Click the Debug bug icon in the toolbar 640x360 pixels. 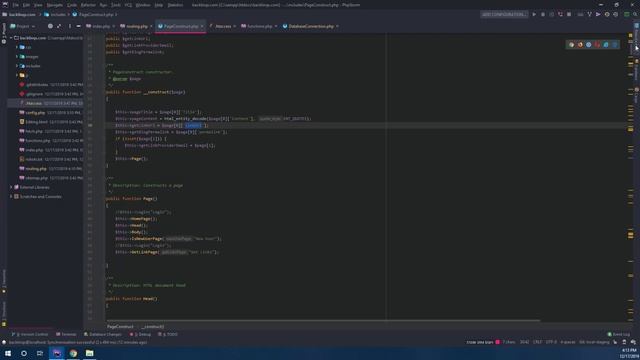tap(543, 14)
